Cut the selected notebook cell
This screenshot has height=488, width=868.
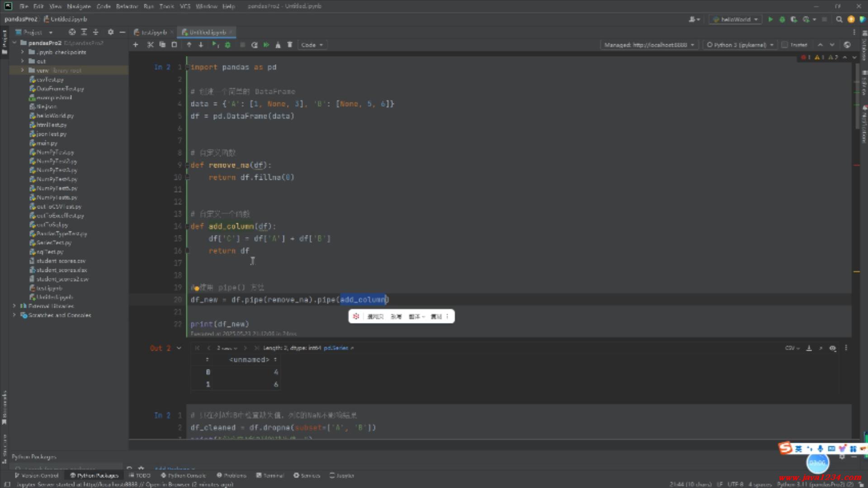150,45
